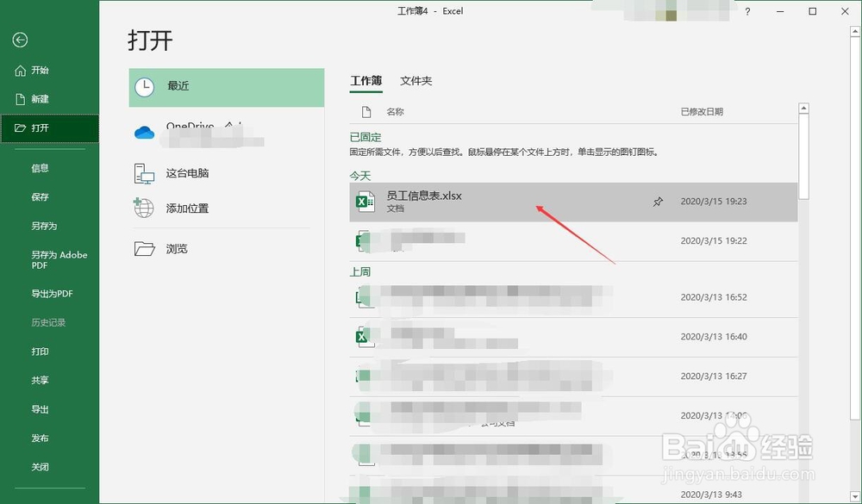This screenshot has width=862, height=504.
Task: Switch to the 工作簿 tab
Action: pyautogui.click(x=366, y=81)
